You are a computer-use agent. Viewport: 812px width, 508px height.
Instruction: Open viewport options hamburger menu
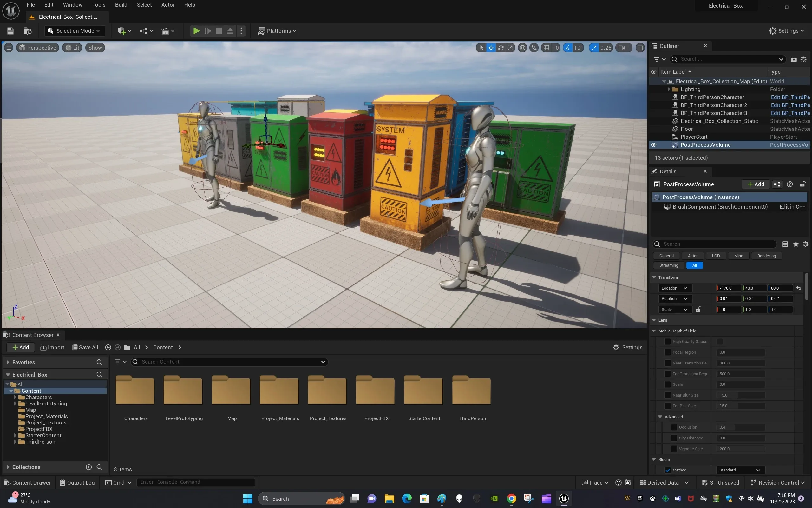coord(9,48)
